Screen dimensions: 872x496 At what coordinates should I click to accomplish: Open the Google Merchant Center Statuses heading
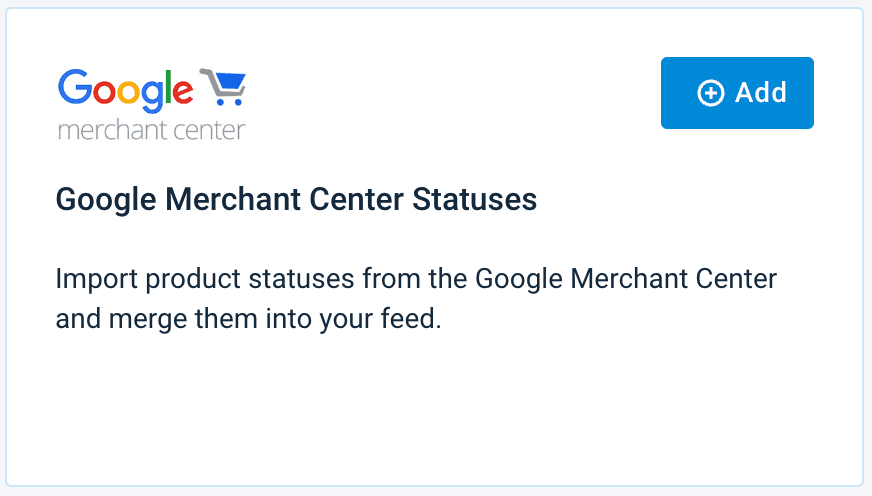(x=296, y=200)
